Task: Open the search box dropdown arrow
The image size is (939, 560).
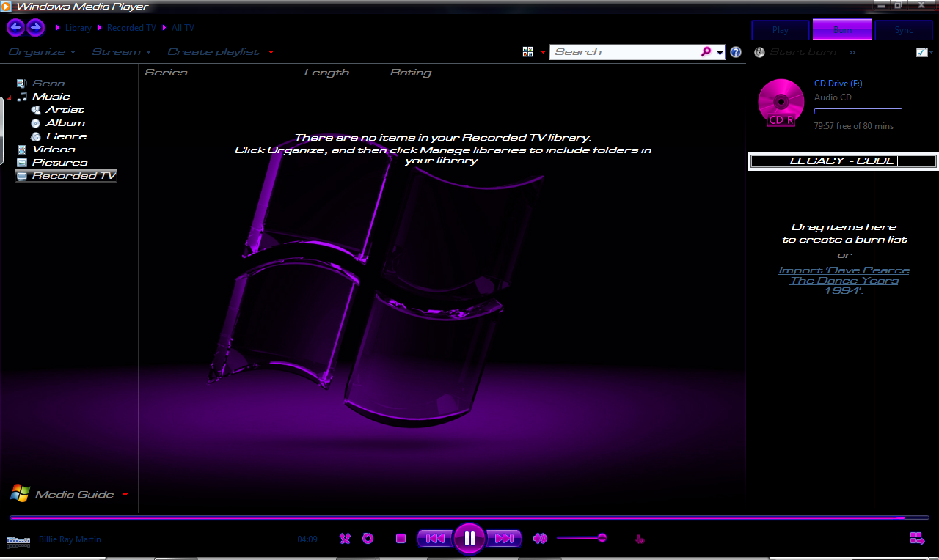Action: coord(720,52)
